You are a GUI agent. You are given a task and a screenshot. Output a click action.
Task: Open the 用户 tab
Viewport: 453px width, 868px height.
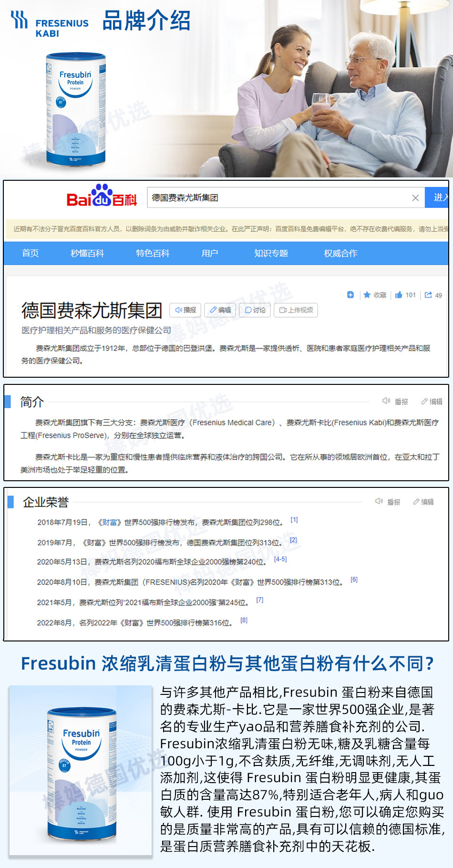tap(210, 253)
